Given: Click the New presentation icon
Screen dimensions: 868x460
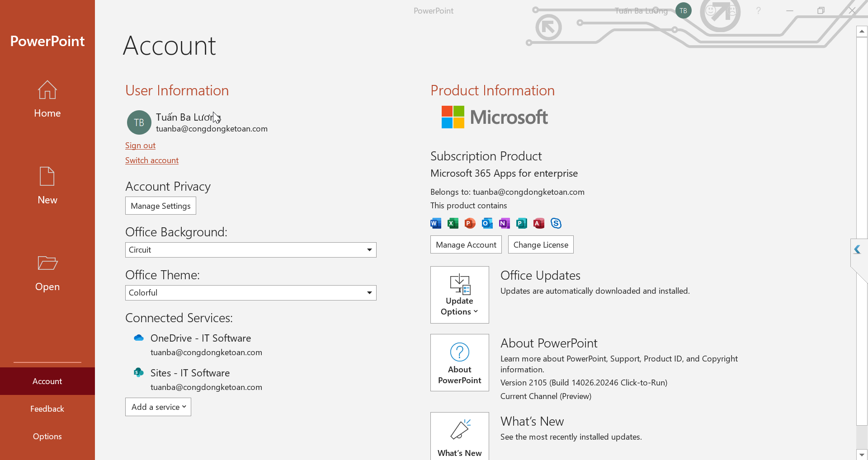Looking at the screenshot, I should [x=47, y=176].
